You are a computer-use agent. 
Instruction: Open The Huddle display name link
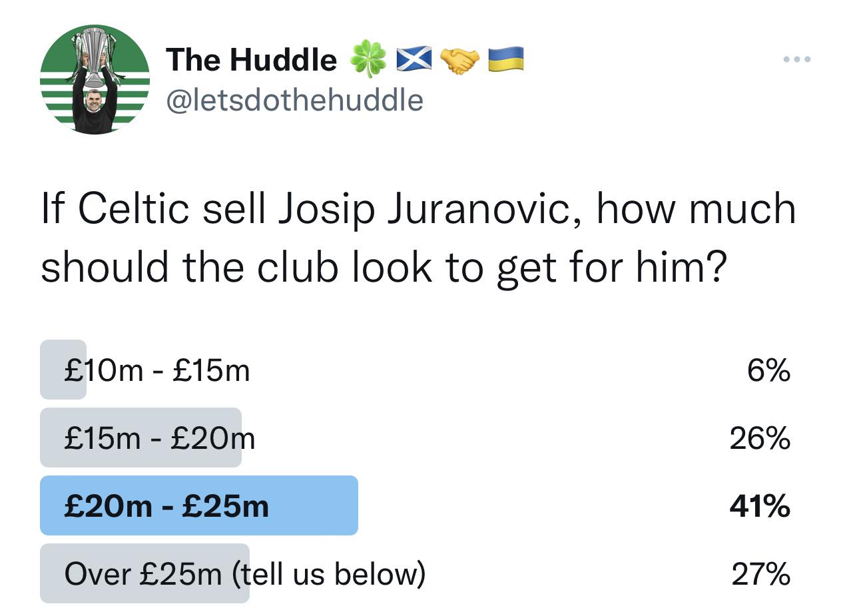252,60
